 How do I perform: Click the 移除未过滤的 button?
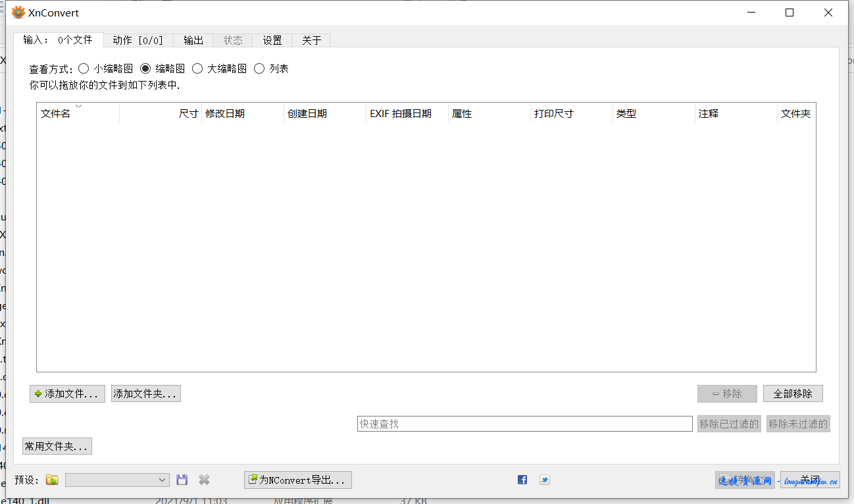pyautogui.click(x=798, y=424)
